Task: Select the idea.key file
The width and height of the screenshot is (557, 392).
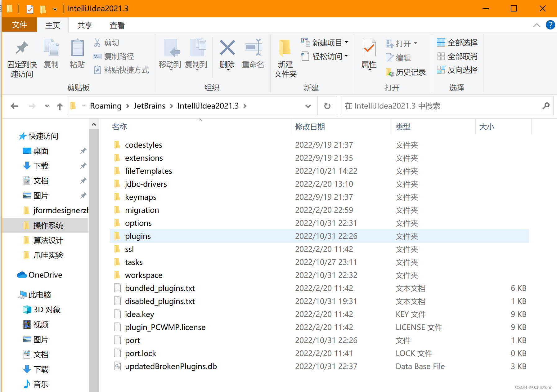Action: [x=320, y=314]
